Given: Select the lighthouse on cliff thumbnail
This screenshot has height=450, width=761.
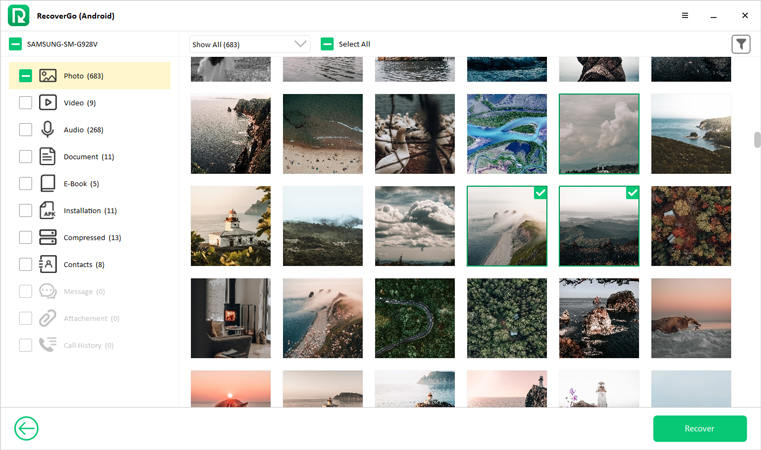Looking at the screenshot, I should click(x=230, y=226).
